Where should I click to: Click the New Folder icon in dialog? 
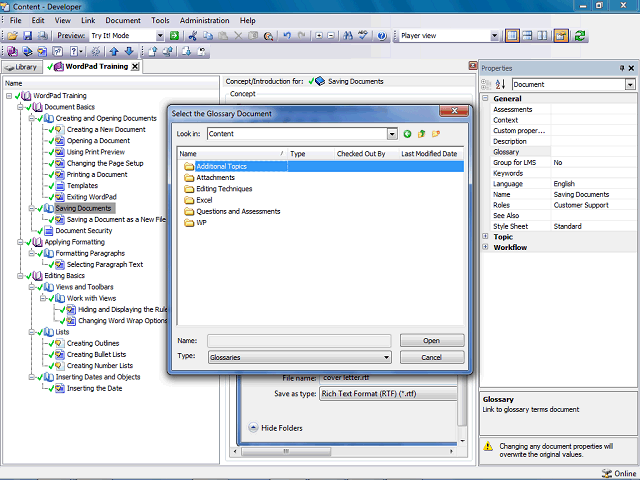[436, 134]
